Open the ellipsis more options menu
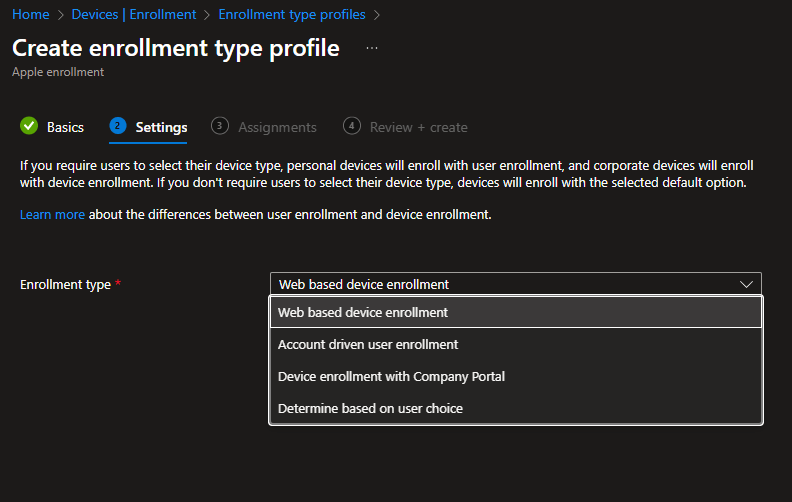Screen dimensions: 792x502 (x=372, y=48)
